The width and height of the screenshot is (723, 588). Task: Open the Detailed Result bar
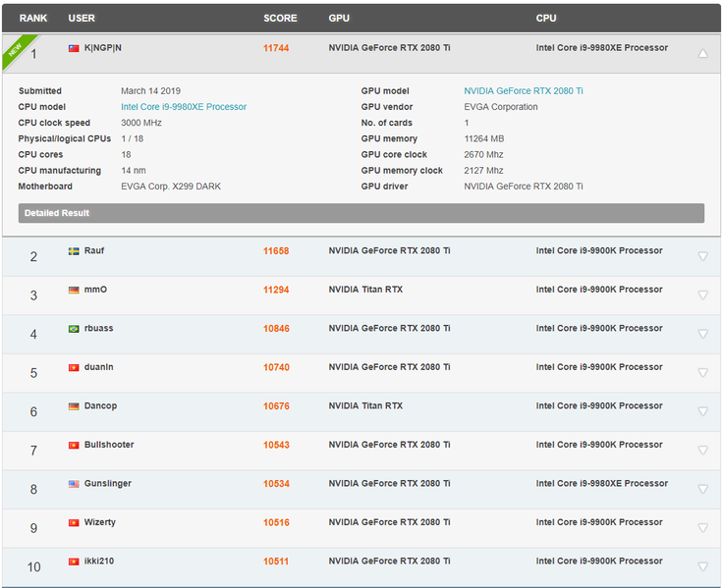[361, 213]
